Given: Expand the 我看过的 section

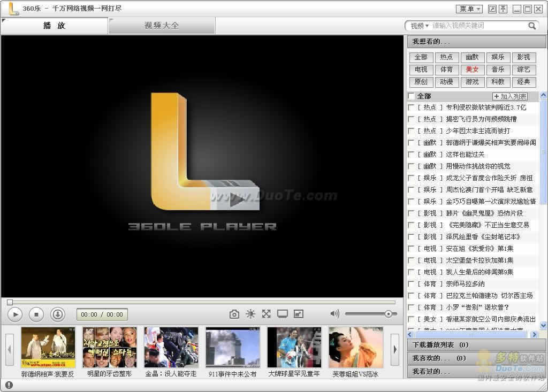Looking at the screenshot, I should pyautogui.click(x=476, y=371).
